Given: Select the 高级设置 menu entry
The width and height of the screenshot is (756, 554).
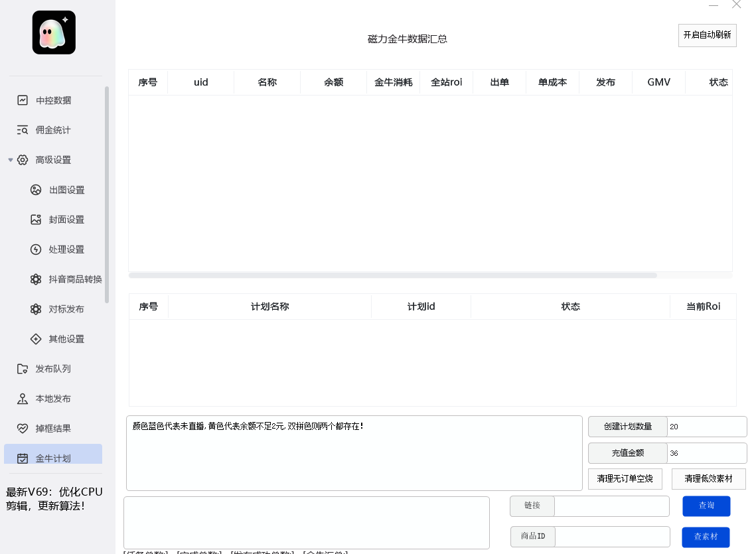Looking at the screenshot, I should point(53,160).
